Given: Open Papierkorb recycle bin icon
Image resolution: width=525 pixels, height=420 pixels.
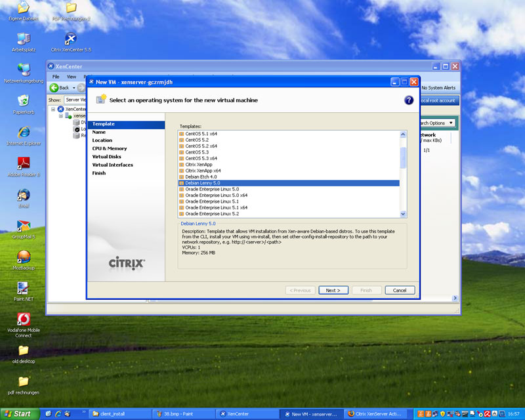Looking at the screenshot, I should click(x=24, y=101).
